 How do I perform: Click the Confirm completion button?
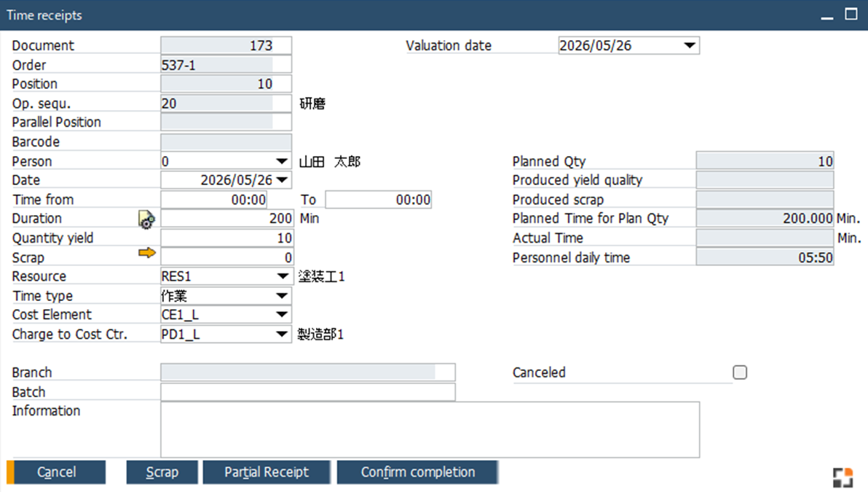tap(418, 472)
